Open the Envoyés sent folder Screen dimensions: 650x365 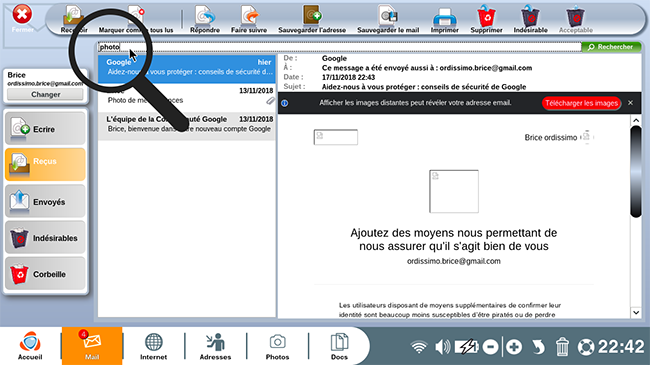pyautogui.click(x=45, y=202)
